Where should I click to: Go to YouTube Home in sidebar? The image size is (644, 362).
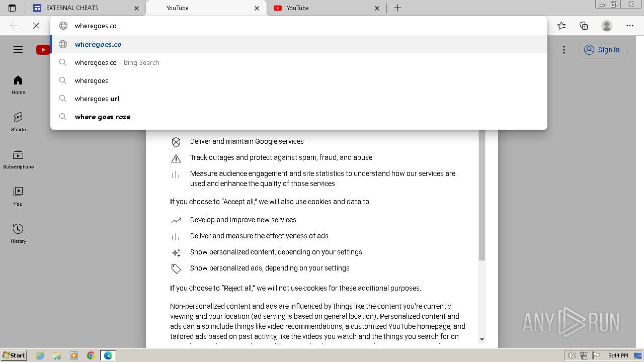(18, 85)
